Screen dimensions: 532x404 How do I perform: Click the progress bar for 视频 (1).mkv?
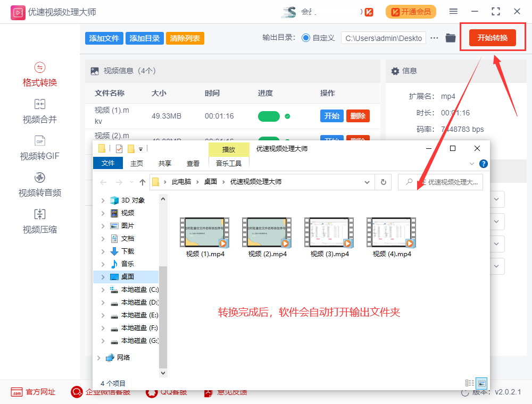[269, 116]
